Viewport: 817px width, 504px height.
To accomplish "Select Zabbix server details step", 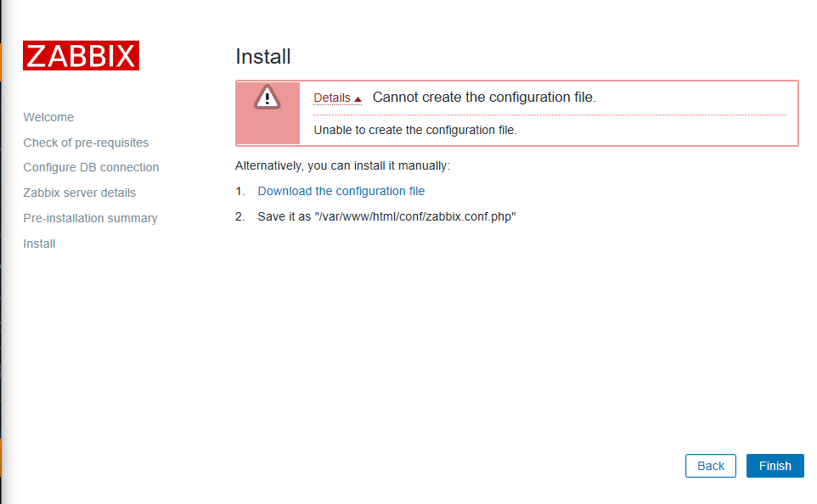I will click(x=79, y=193).
